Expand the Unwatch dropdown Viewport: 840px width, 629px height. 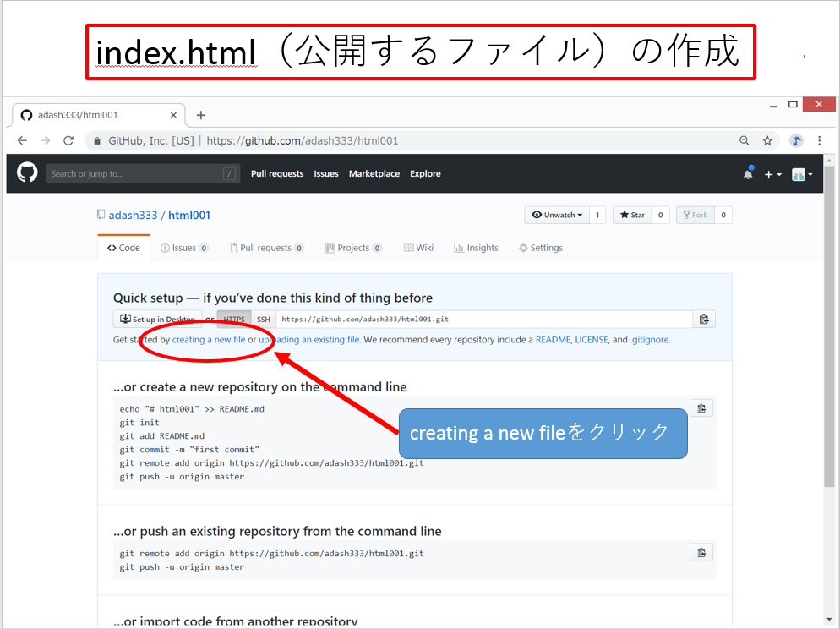[x=557, y=215]
